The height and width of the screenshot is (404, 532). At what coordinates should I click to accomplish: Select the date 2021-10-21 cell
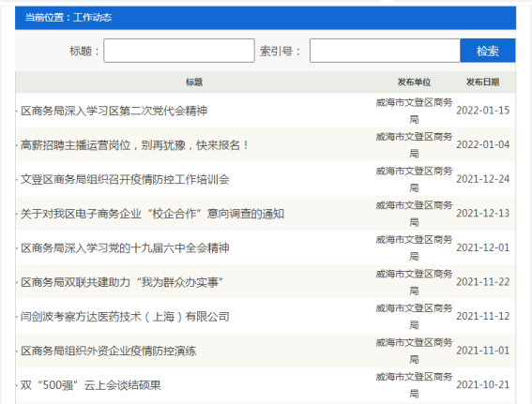tap(482, 384)
